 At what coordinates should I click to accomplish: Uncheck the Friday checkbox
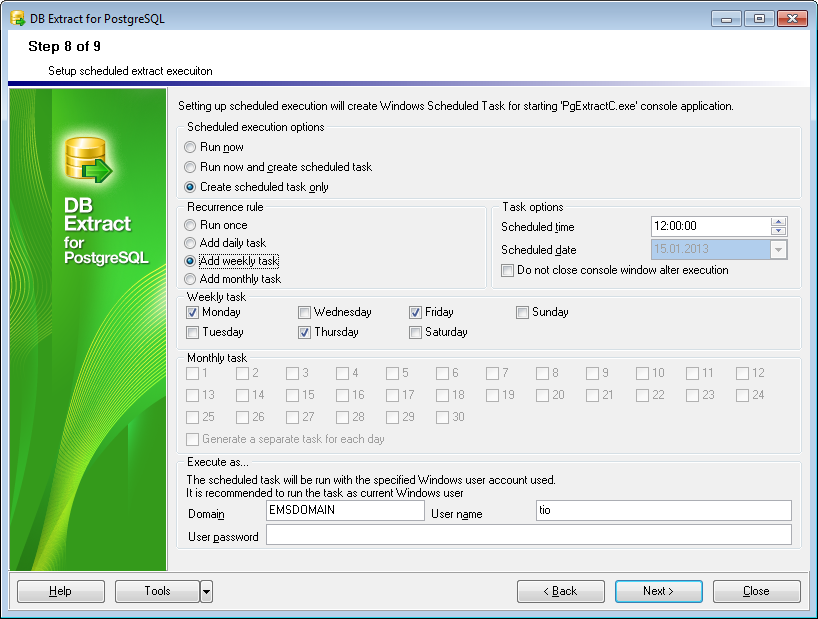[415, 312]
